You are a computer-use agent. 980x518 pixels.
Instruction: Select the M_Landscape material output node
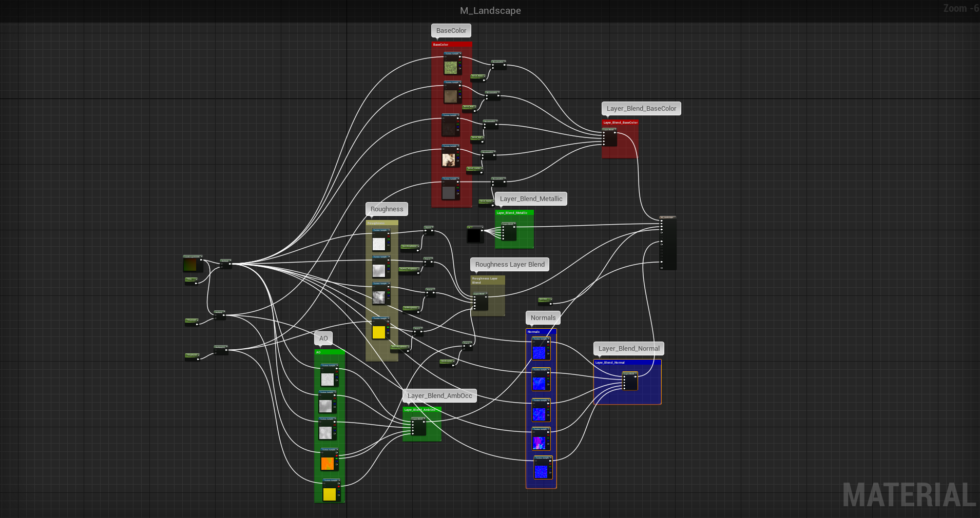pos(668,243)
